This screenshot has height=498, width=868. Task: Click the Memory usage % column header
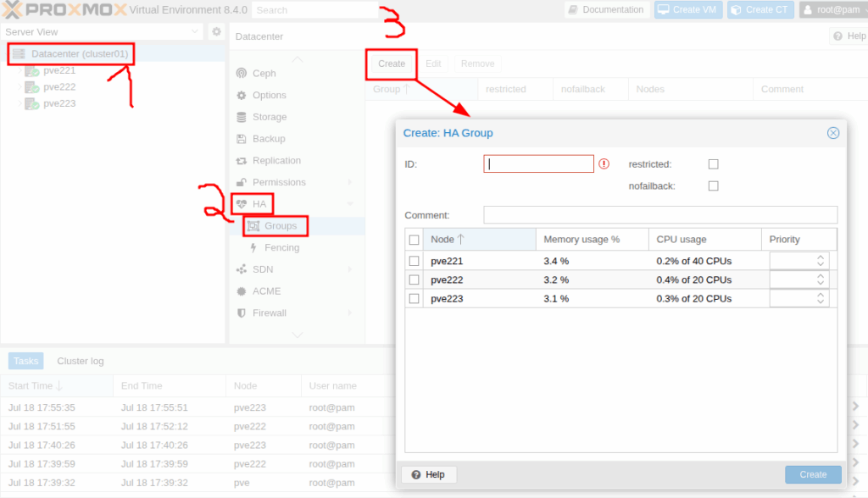pos(593,239)
